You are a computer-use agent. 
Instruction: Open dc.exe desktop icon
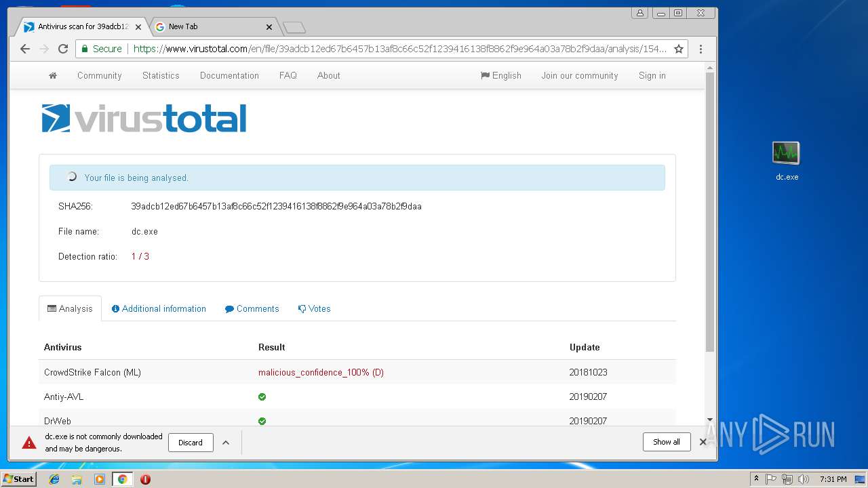point(787,161)
